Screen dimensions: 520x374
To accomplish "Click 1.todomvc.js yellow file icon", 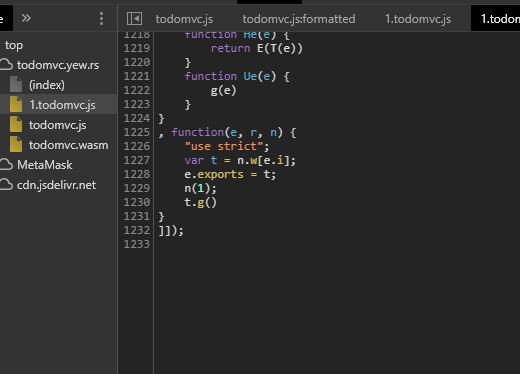I will pyautogui.click(x=16, y=104).
